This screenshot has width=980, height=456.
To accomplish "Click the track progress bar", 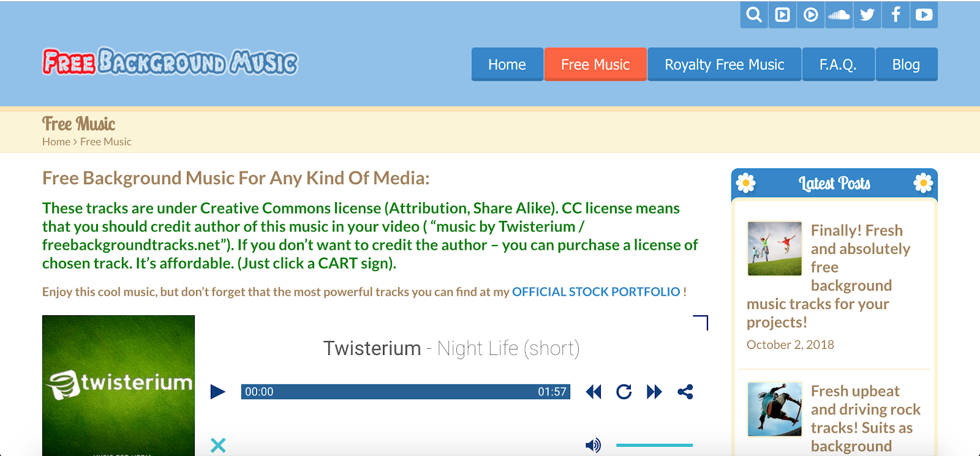I will [x=405, y=392].
